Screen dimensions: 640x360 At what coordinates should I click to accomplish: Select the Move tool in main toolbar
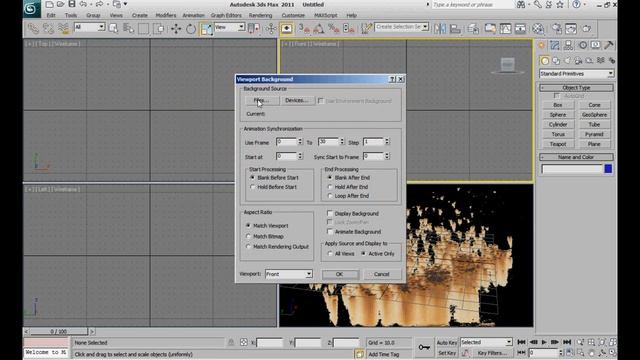pos(176,29)
